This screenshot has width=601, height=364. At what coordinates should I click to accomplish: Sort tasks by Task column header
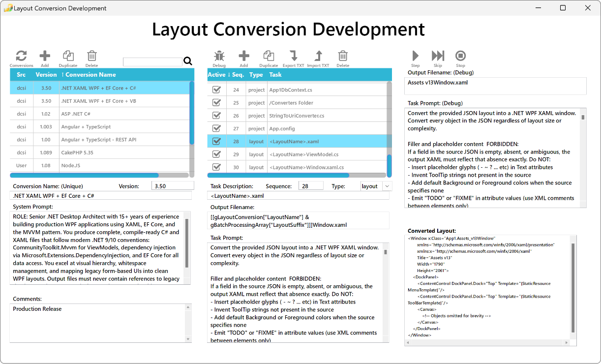(275, 75)
